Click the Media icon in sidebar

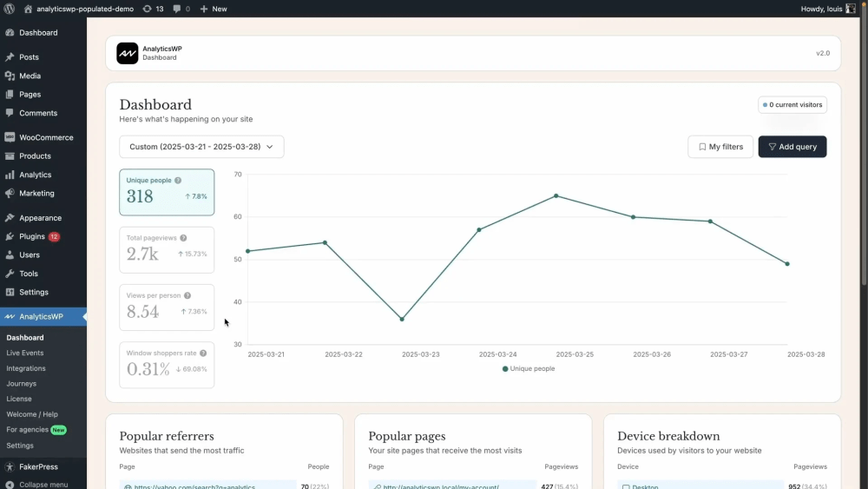coord(10,76)
